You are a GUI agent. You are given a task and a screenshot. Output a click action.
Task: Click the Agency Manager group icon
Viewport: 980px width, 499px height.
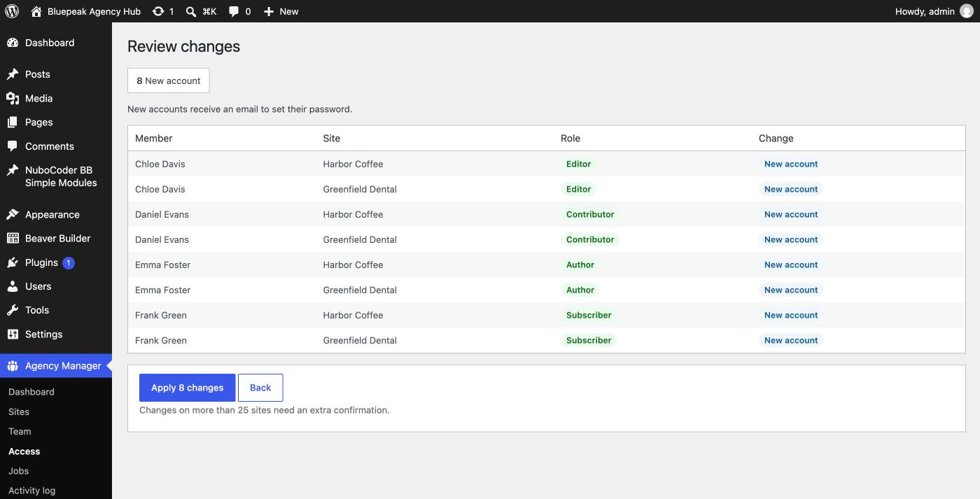[x=13, y=366]
